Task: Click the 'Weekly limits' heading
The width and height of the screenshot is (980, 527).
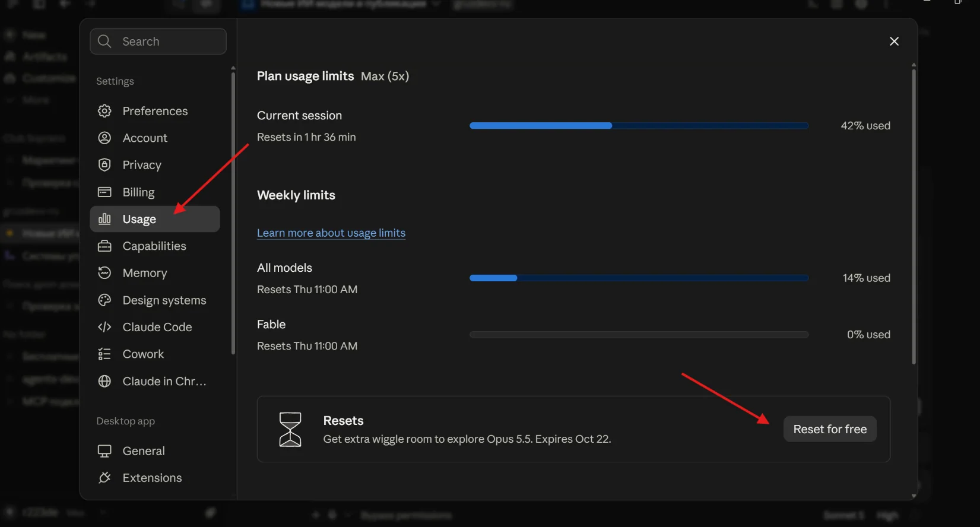Action: click(296, 195)
